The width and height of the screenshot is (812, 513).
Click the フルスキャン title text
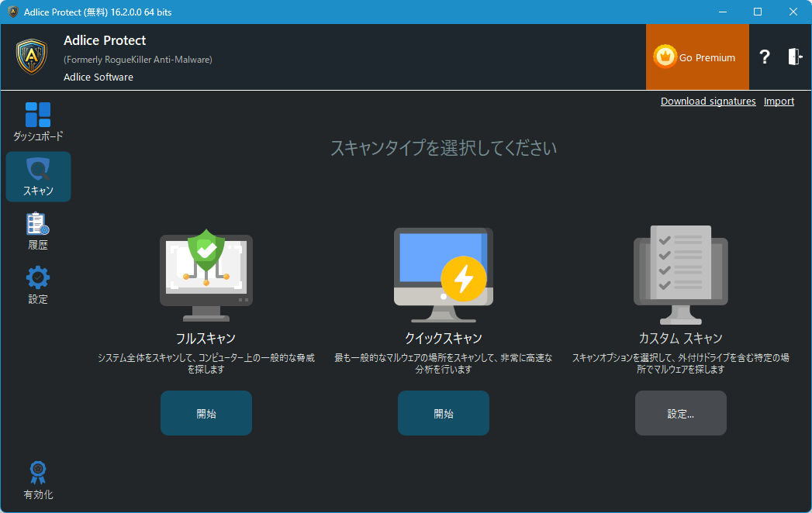tap(206, 339)
